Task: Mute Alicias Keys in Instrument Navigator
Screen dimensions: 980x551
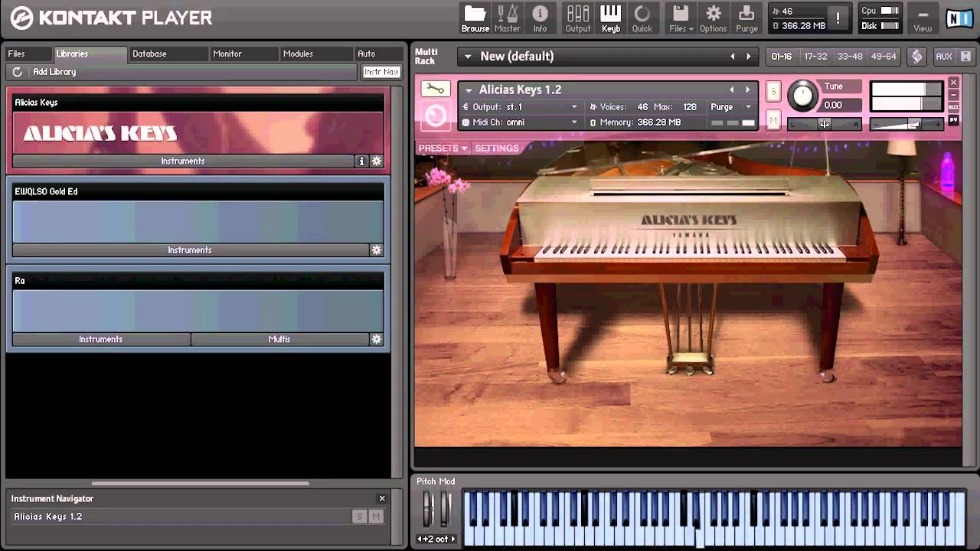Action: click(376, 517)
